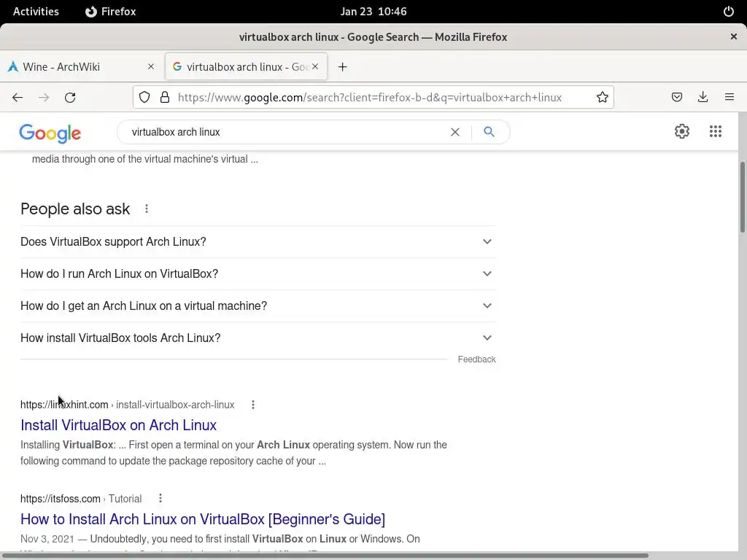
Task: Open People also ask options menu
Action: point(147,209)
